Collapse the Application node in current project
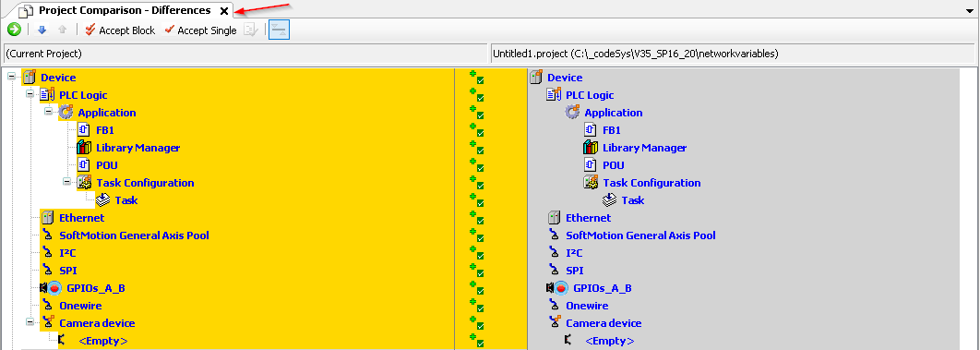Screen dimensions: 980x350 point(49,111)
